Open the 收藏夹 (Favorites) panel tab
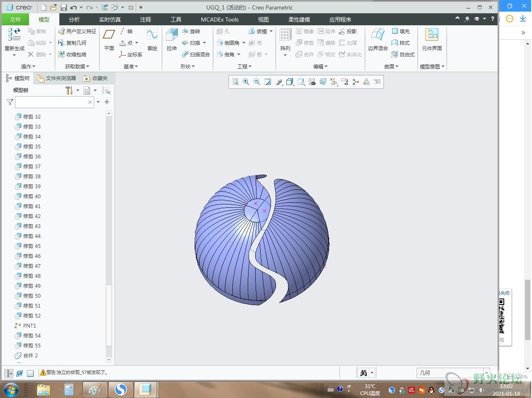Screen dimensions: 532x398 point(95,78)
